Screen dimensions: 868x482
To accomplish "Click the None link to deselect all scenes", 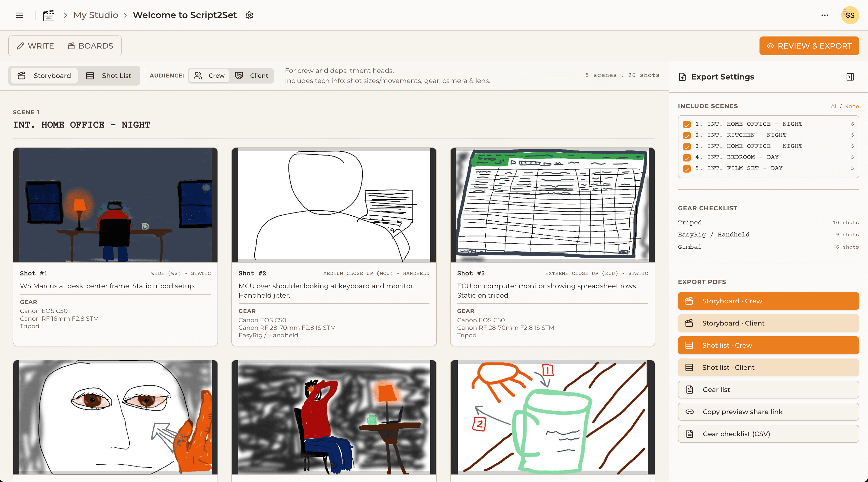I will [x=852, y=106].
